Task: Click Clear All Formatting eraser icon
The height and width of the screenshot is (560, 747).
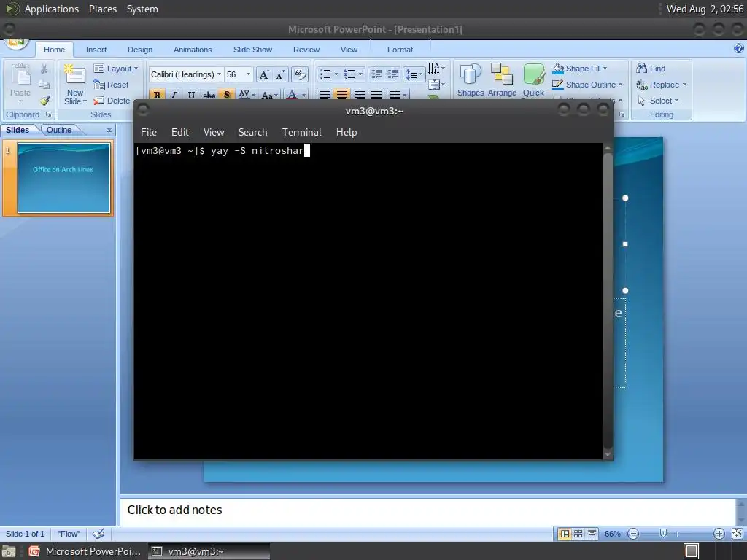Action: (299, 74)
